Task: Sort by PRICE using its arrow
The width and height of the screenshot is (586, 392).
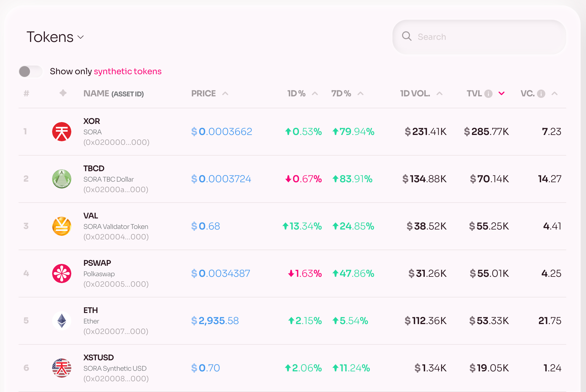Action: pyautogui.click(x=225, y=94)
